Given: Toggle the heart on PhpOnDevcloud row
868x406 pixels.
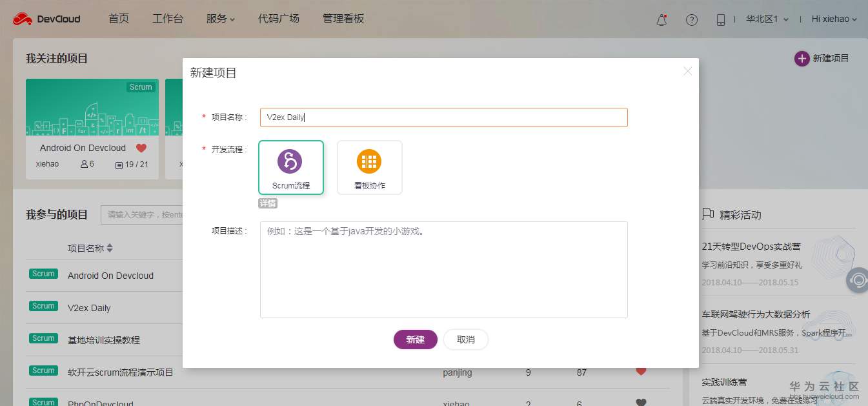Looking at the screenshot, I should [640, 401].
